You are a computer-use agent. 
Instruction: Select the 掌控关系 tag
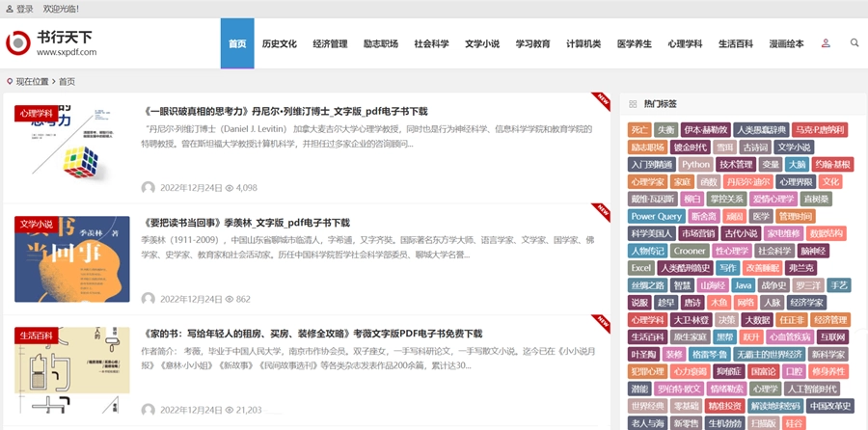727,199
